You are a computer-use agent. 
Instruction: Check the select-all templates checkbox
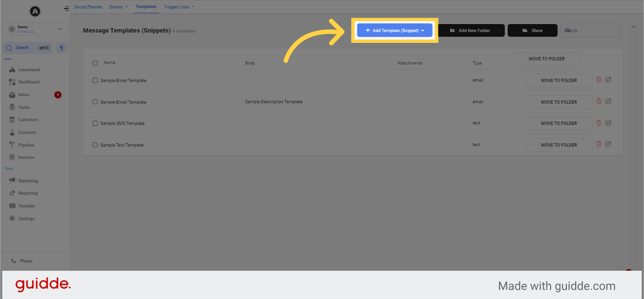(x=95, y=63)
